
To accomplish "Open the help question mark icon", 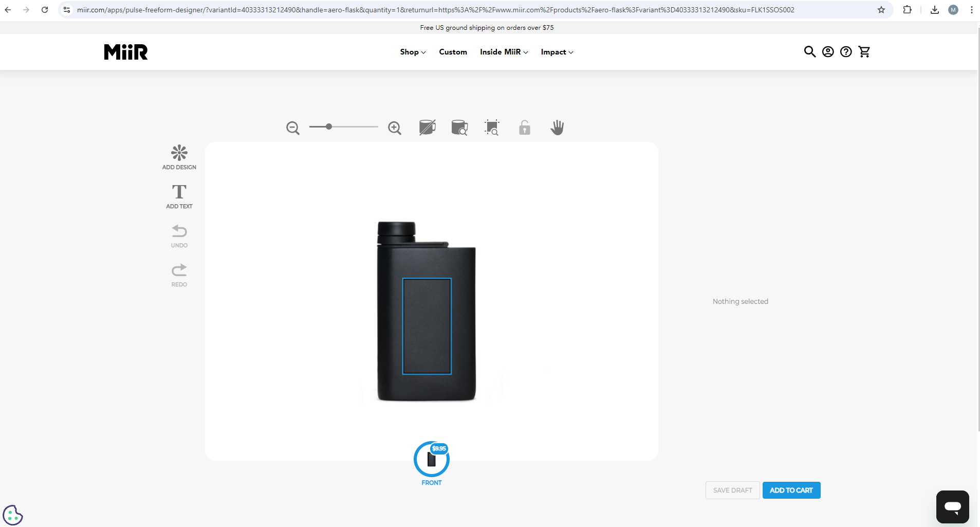I will point(846,51).
